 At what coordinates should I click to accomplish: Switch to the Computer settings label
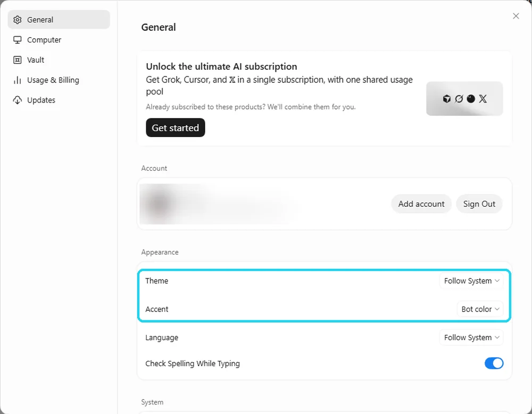point(44,40)
